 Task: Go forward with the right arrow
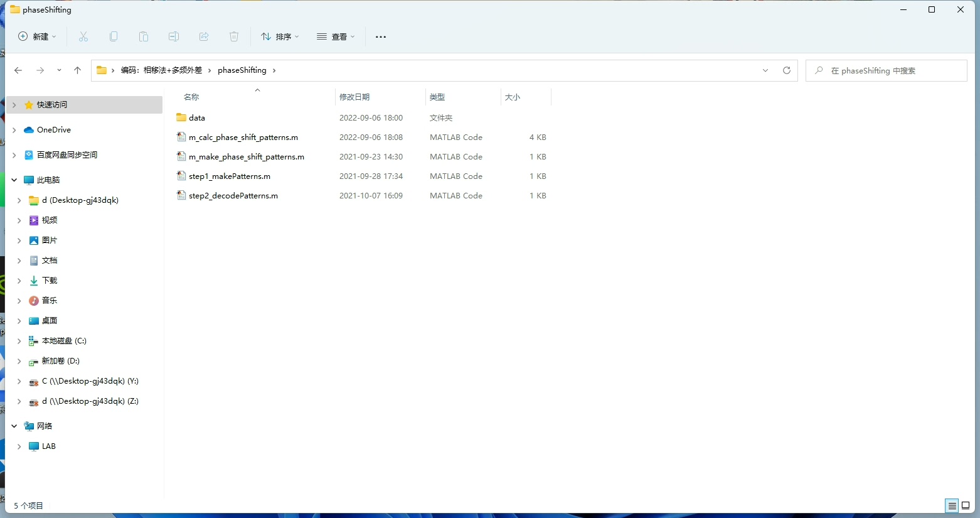pos(40,70)
